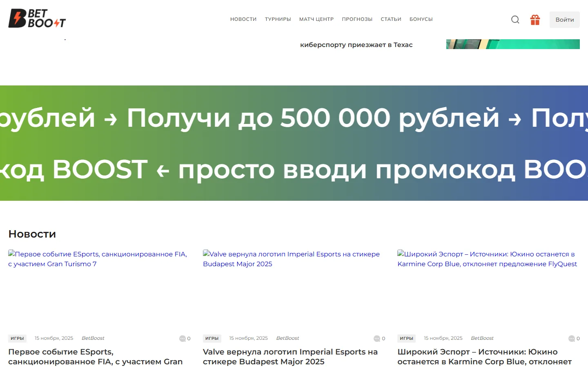Click date '15 ноября, 2025' on FIA article
Screen dimensions: 588x368
tap(54, 338)
